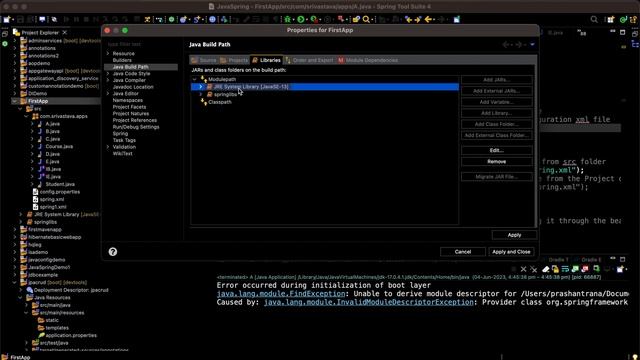640x360 pixels.
Task: Click Show Console on Standard Error icon
Action: point(585,269)
